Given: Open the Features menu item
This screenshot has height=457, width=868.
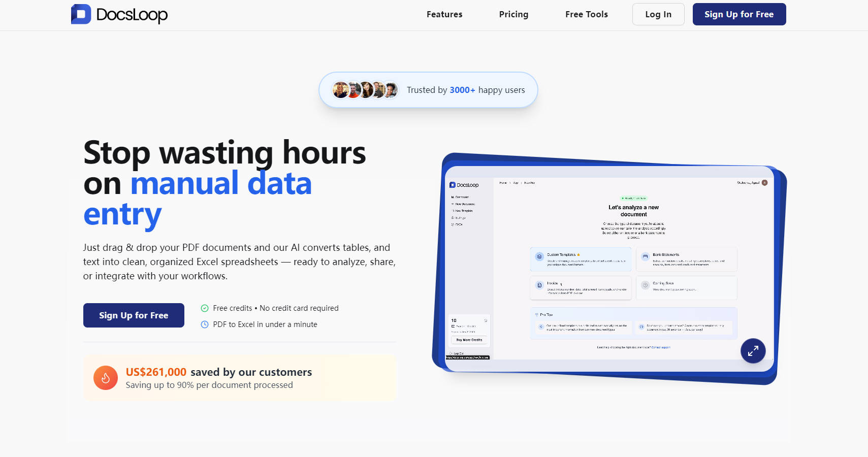Looking at the screenshot, I should [444, 14].
